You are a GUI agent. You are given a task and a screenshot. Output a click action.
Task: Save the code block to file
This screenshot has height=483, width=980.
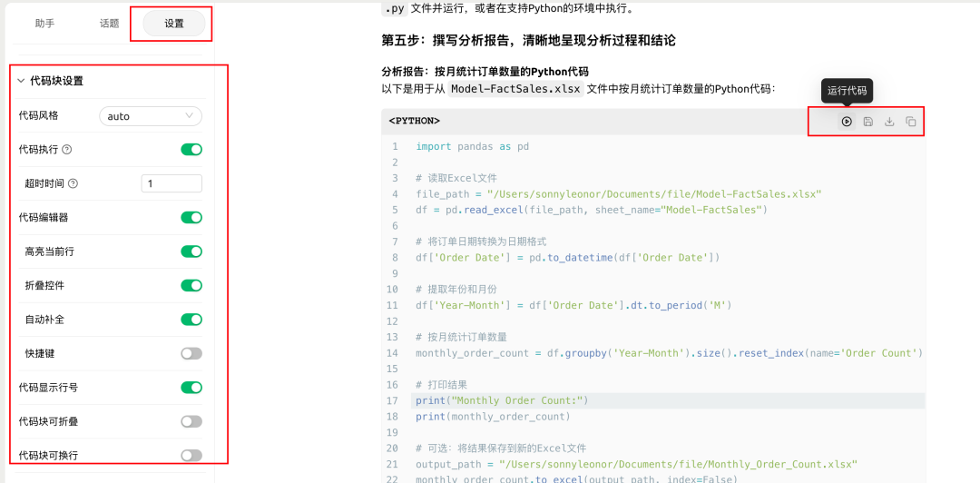point(868,122)
